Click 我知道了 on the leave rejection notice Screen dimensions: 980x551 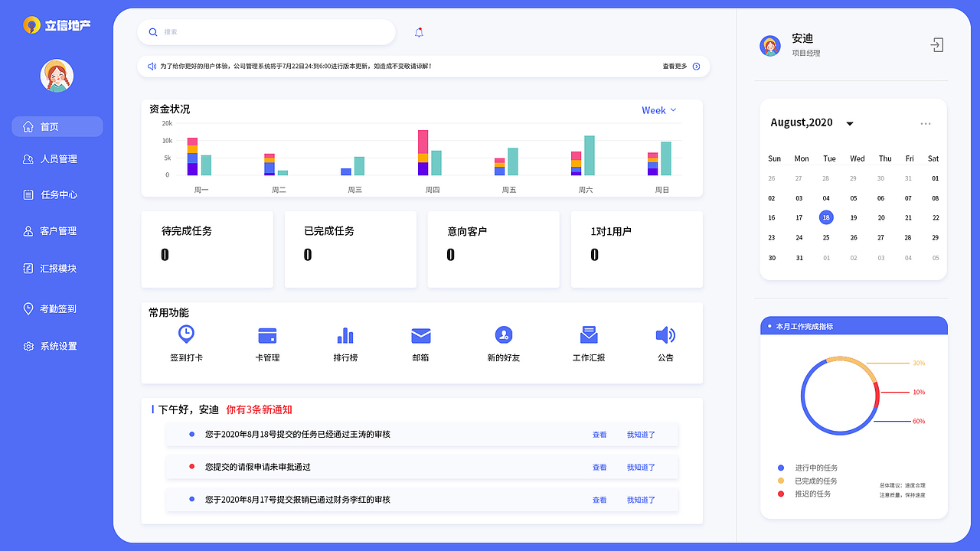(640, 467)
